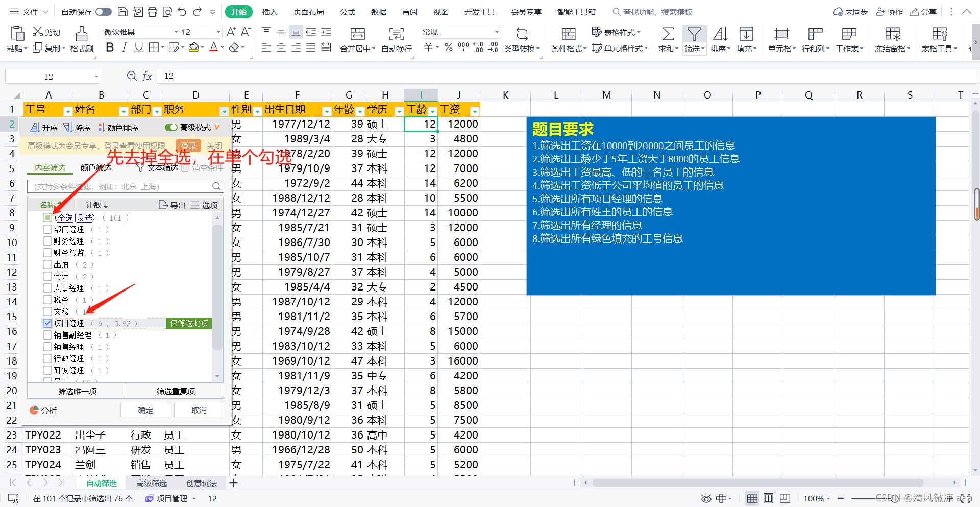Sort ascending in filter panel

point(44,128)
